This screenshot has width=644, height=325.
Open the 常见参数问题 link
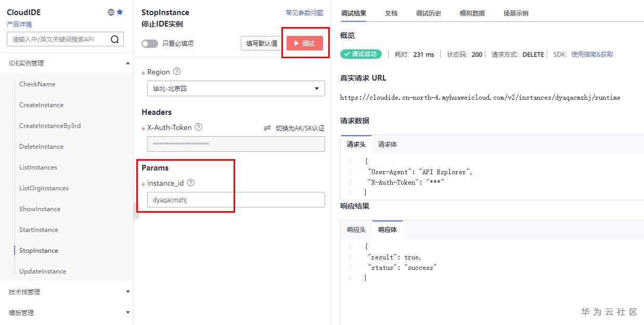click(304, 12)
